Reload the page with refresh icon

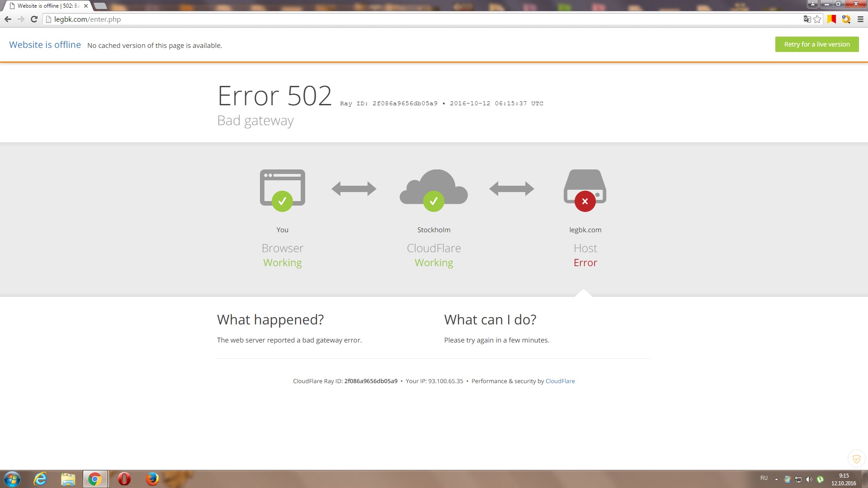34,19
